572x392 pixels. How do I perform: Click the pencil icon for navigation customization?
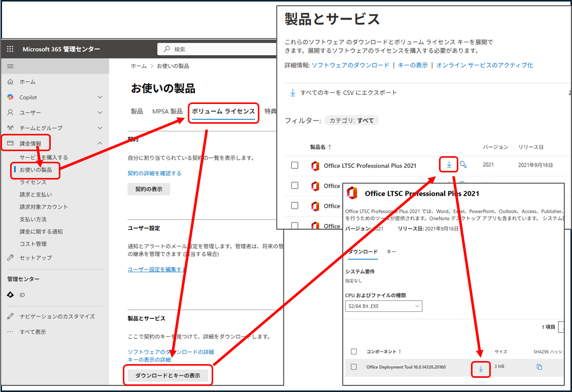point(10,316)
